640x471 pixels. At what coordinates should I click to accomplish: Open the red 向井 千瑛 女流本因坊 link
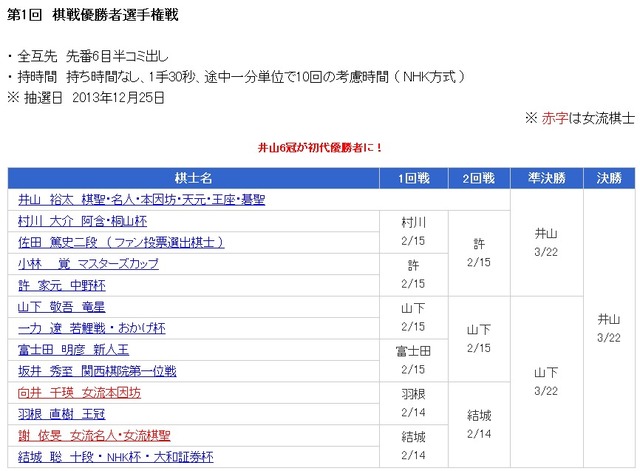coord(79,393)
